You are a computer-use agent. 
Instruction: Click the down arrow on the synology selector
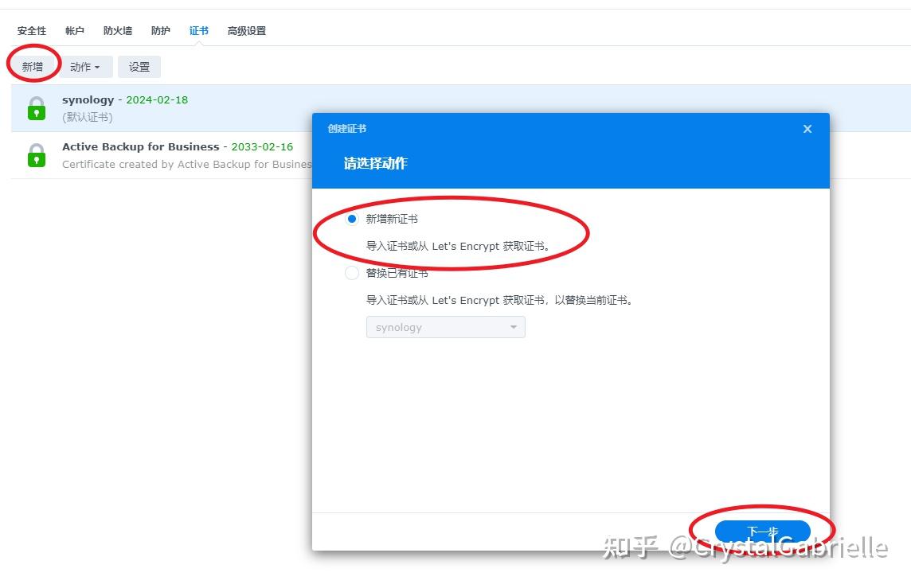[x=514, y=327]
